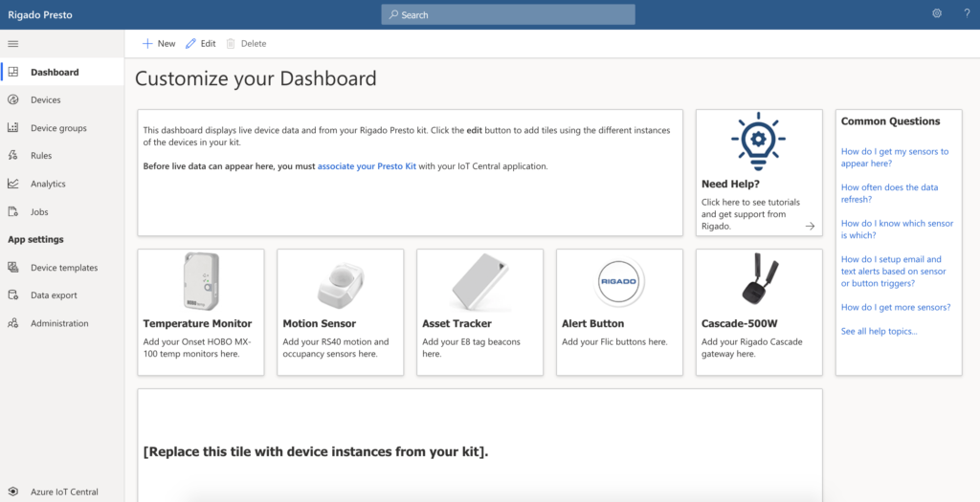Click the New toolbar button label
This screenshot has height=502, width=980.
click(x=167, y=44)
